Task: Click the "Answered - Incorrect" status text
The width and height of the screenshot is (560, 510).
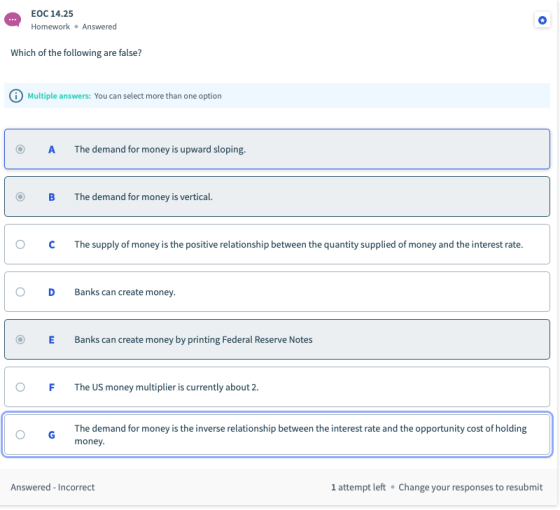Action: pos(52,487)
